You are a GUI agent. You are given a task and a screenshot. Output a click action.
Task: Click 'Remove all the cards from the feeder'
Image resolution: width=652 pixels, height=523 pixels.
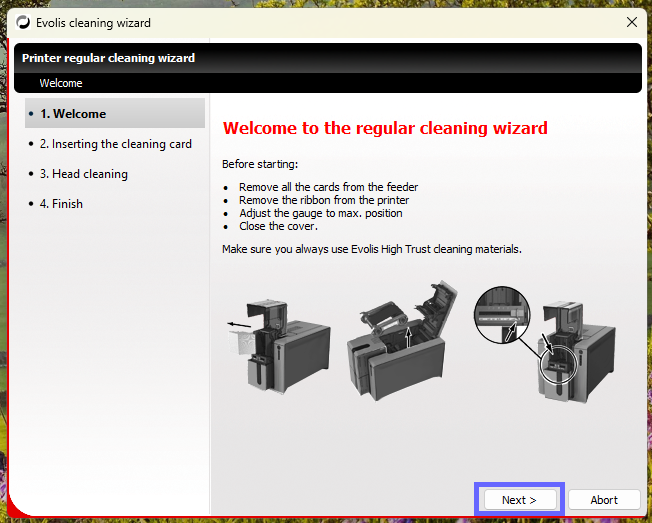click(x=328, y=187)
